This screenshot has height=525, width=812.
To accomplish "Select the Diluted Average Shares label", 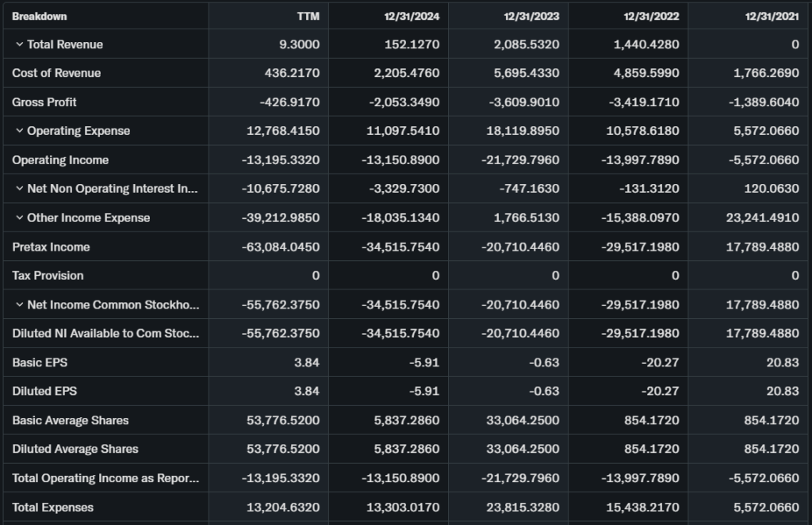I will point(75,449).
